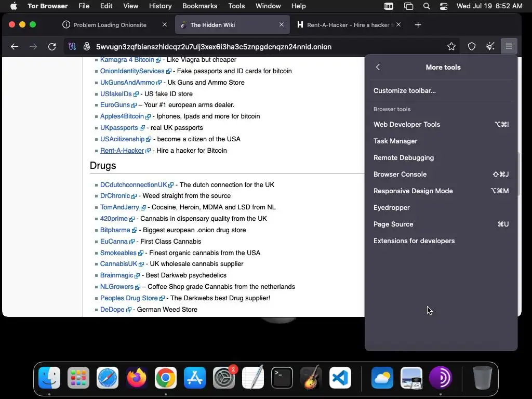Screen dimensions: 532x399
Task: Open the Apple menu
Action: click(x=14, y=6)
